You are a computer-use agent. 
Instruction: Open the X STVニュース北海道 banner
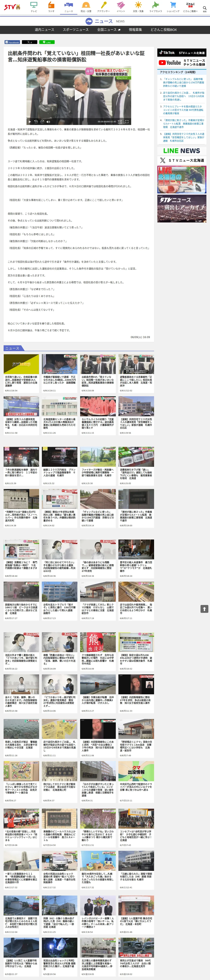tap(182, 161)
